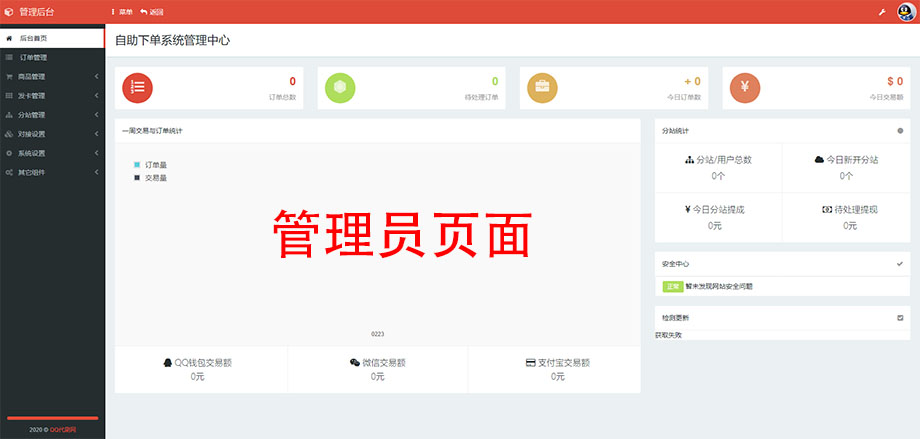Viewport: 920px width, 439px height.
Task: Click the 安全中心 panel title
Action: coord(675,264)
